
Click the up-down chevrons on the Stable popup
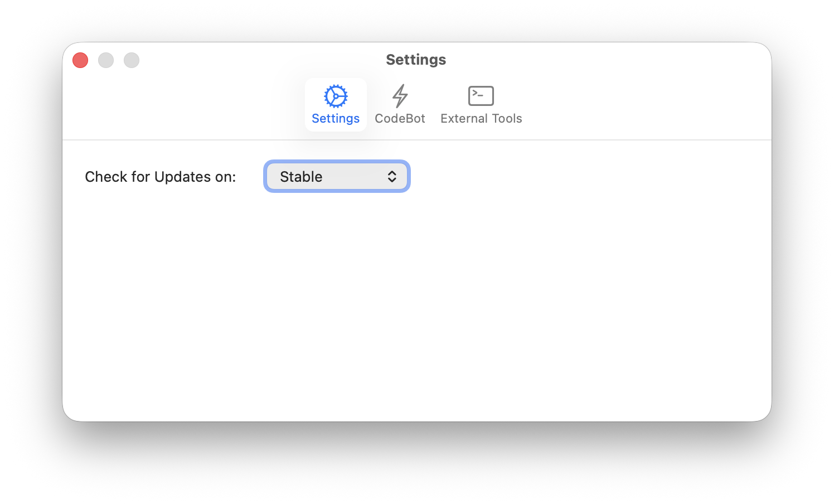point(392,176)
